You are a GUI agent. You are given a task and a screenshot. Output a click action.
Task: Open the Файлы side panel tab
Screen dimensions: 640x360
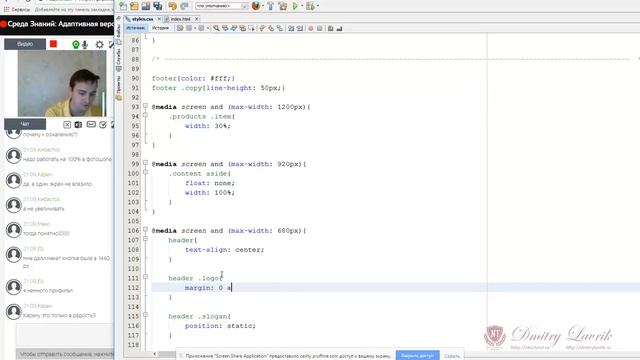click(x=118, y=33)
